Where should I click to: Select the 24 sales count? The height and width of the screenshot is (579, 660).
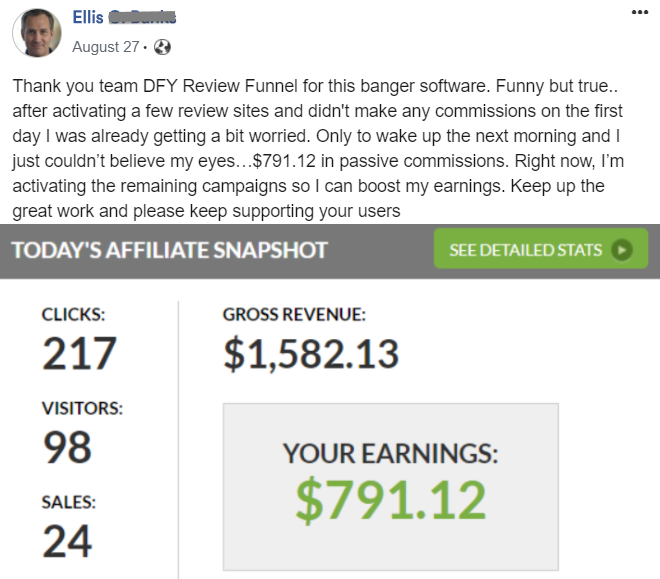(x=67, y=541)
